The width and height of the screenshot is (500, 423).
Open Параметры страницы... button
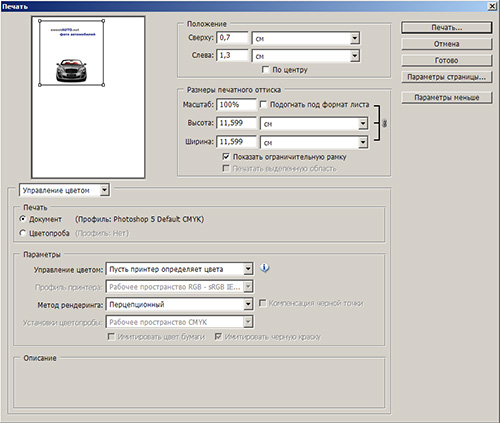pos(447,77)
